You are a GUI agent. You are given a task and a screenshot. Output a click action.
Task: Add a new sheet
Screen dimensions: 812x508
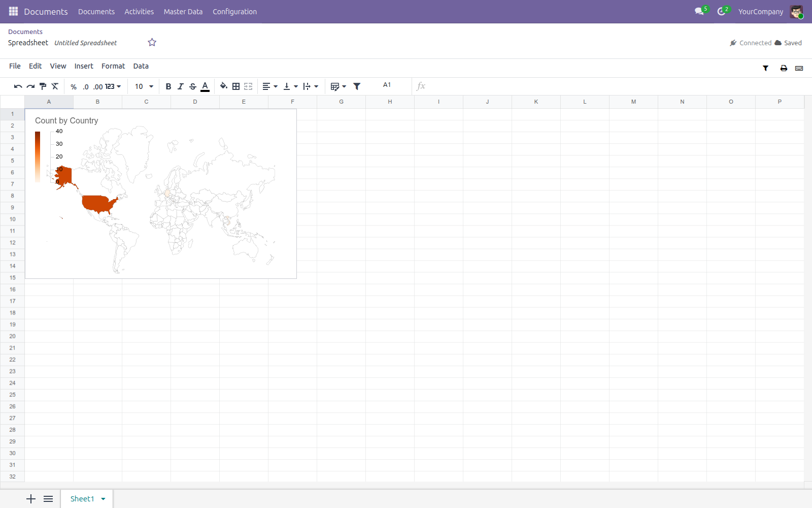(x=31, y=499)
